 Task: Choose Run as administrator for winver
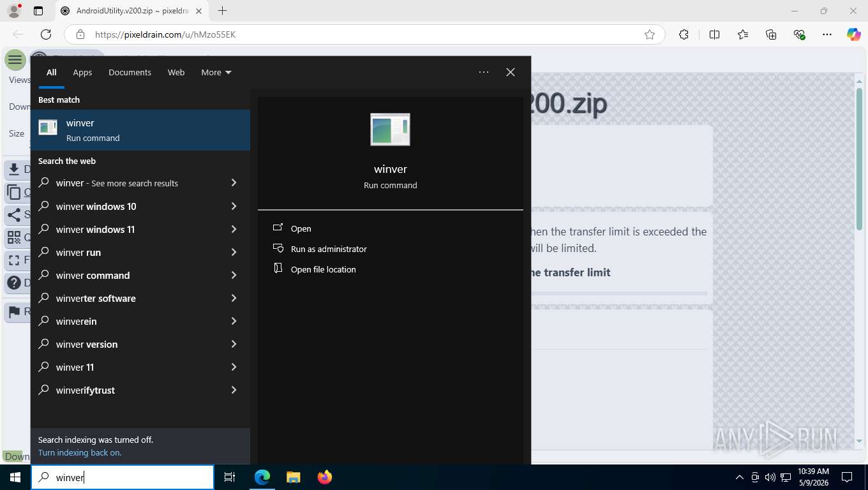329,249
